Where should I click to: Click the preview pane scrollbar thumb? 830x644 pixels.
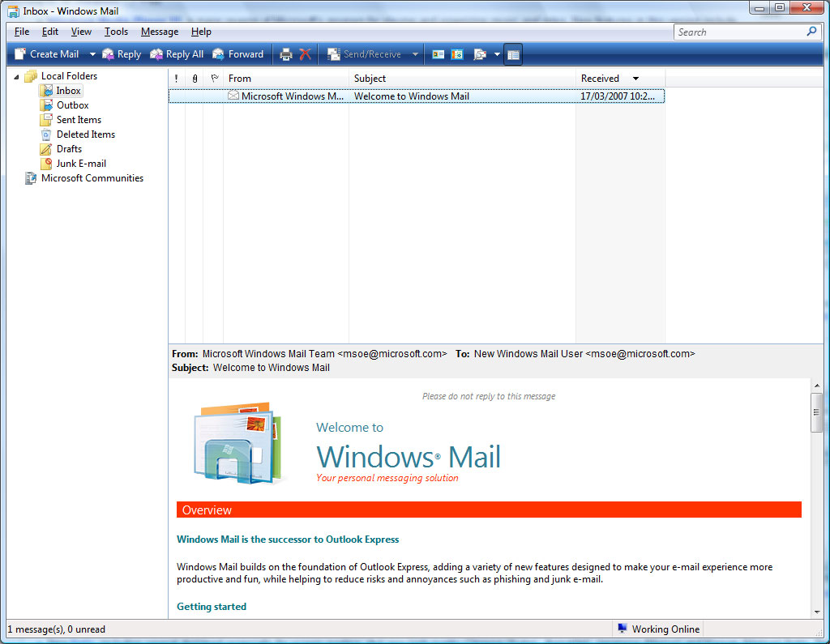(x=816, y=413)
